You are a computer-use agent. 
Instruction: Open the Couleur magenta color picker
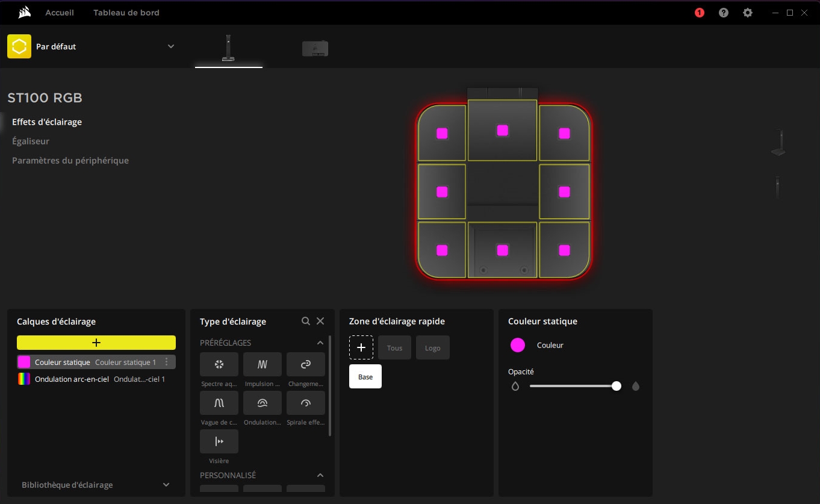coord(518,345)
